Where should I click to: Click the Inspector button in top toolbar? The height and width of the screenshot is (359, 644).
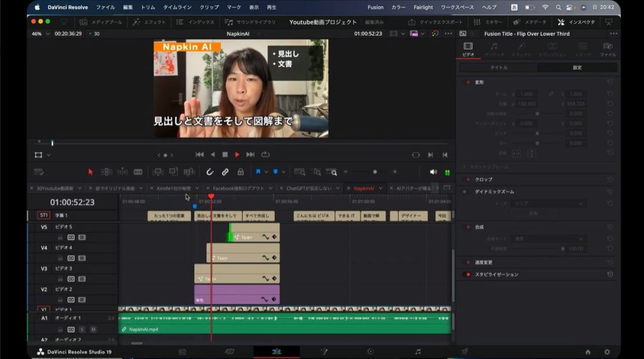[x=576, y=22]
